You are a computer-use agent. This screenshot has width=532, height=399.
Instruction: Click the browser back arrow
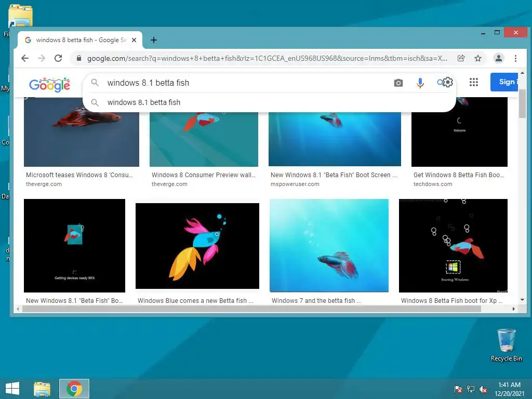click(x=25, y=58)
